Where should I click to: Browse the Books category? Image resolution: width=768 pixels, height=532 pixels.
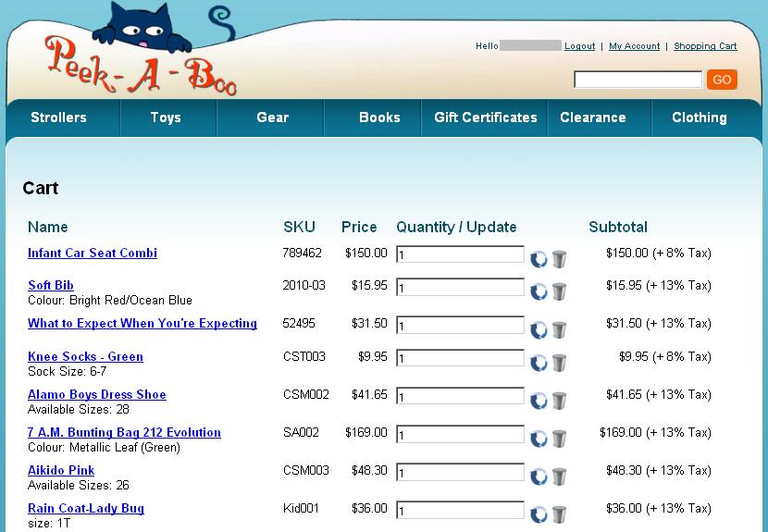tap(379, 118)
